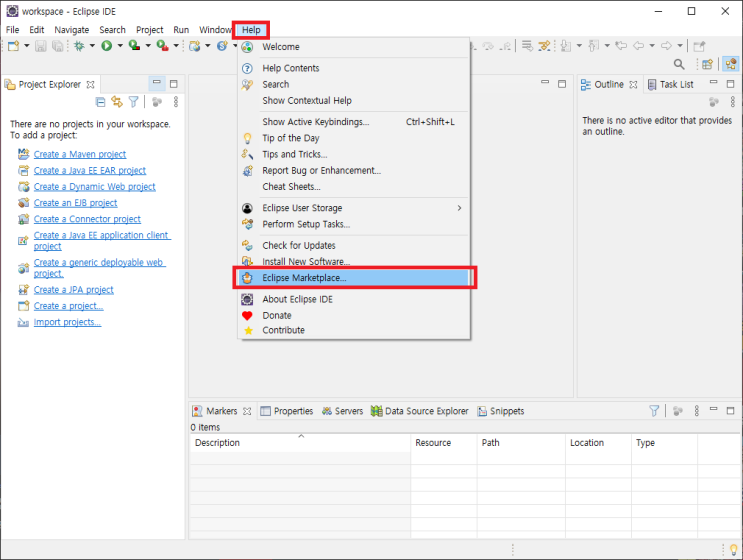Click the Open Perspective icon
The height and width of the screenshot is (560, 743).
pos(707,64)
